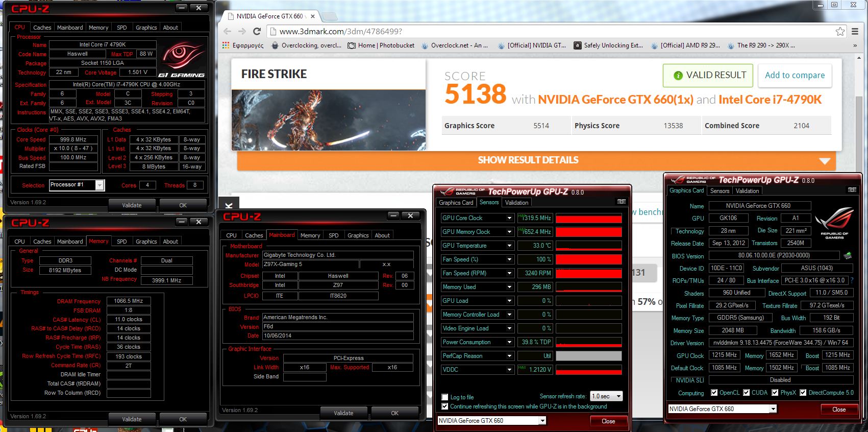Open the Overclocking, overcl... bookmark
The width and height of the screenshot is (868, 432).
[x=306, y=45]
